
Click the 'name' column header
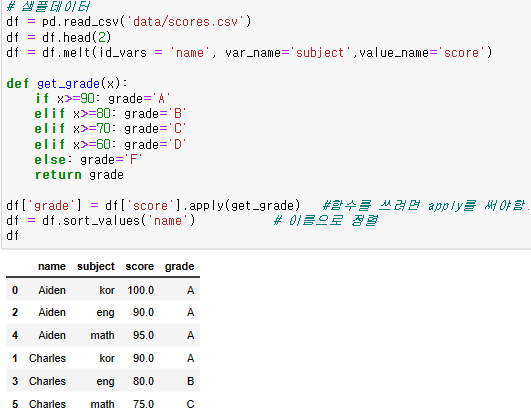51,266
